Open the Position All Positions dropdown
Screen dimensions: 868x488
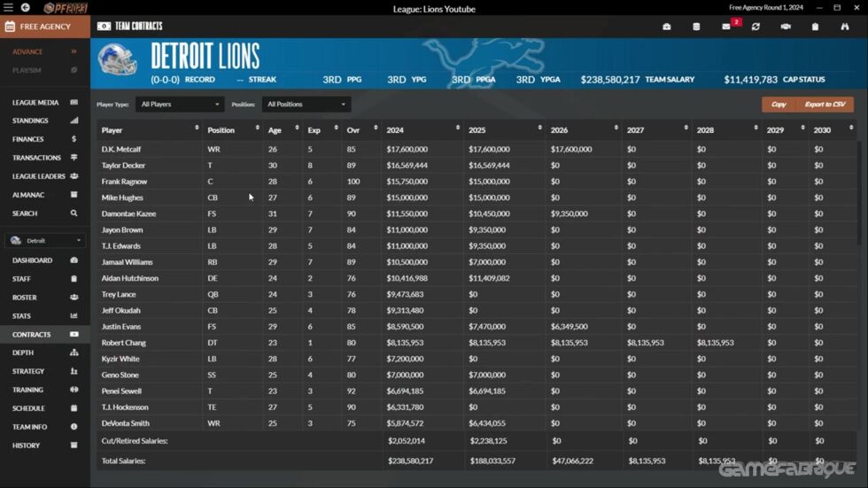coord(306,104)
